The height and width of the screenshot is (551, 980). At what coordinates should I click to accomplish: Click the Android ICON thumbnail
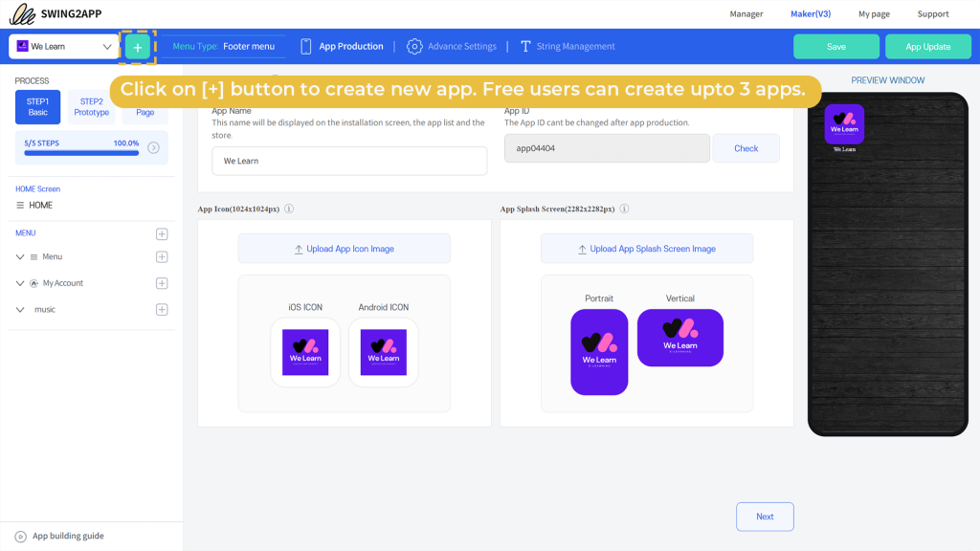click(x=384, y=352)
